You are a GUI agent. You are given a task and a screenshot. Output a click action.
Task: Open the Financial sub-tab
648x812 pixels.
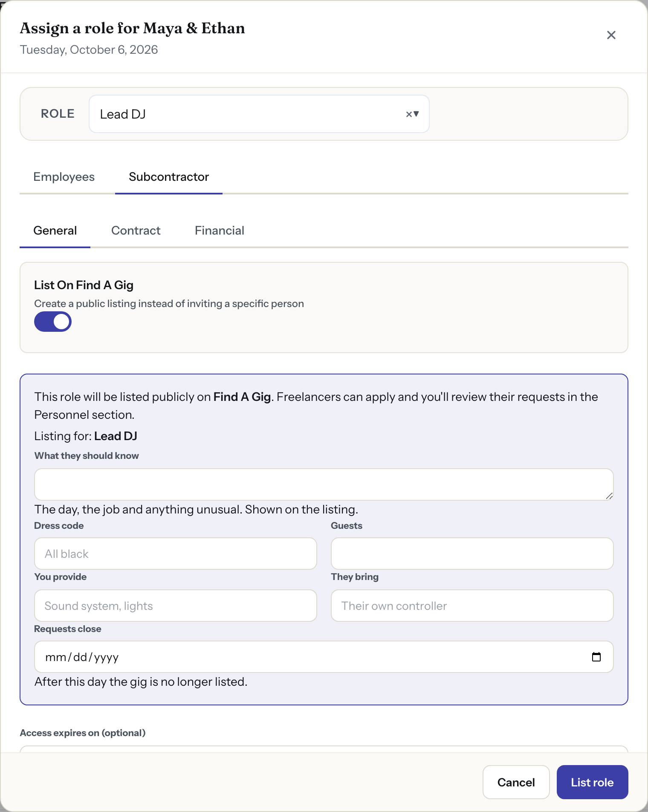220,230
